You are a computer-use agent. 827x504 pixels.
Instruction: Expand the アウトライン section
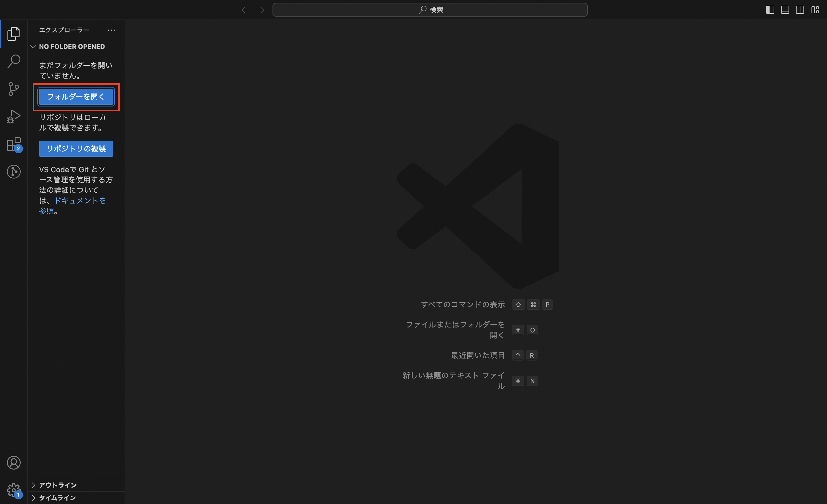coord(76,485)
